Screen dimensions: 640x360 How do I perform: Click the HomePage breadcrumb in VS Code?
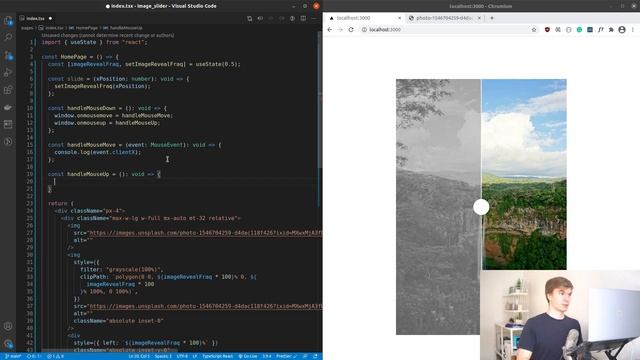87,28
